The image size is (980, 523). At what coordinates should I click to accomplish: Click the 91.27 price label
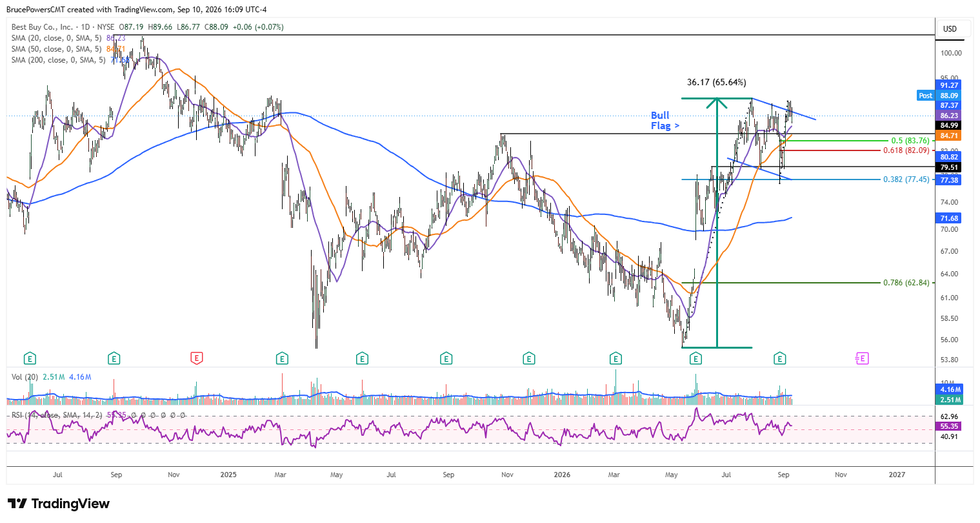click(948, 85)
